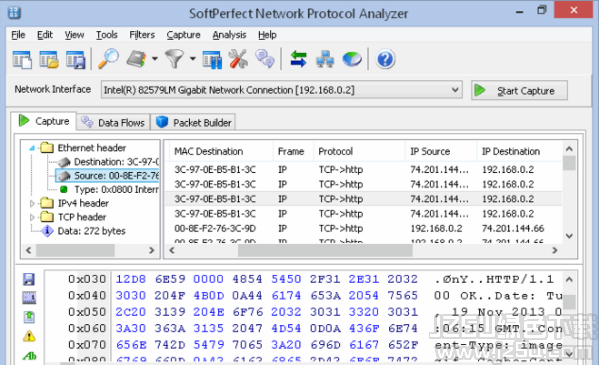Image resolution: width=599 pixels, height=365 pixels.
Task: Click the save capture toolbar icon
Action: pyautogui.click(x=75, y=60)
